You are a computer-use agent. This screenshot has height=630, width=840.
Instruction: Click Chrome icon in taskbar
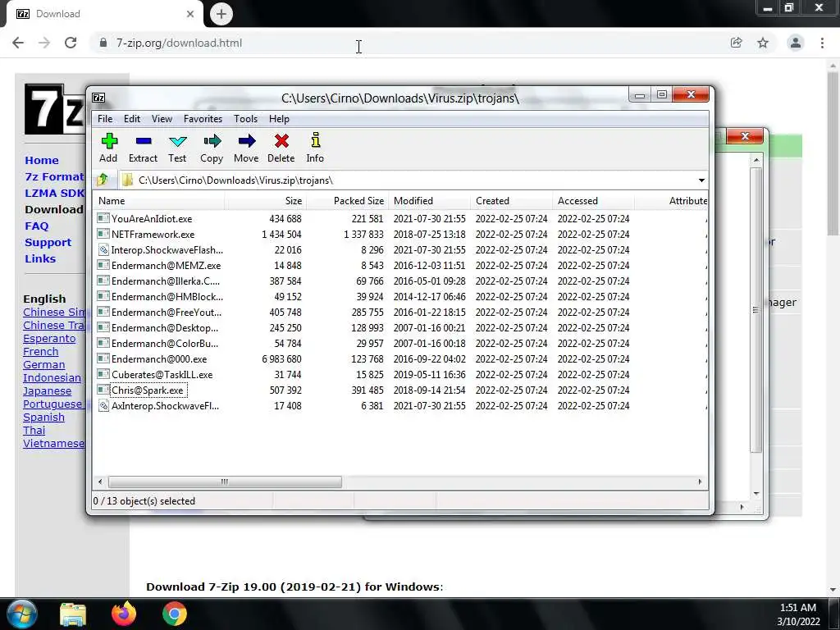pos(175,614)
